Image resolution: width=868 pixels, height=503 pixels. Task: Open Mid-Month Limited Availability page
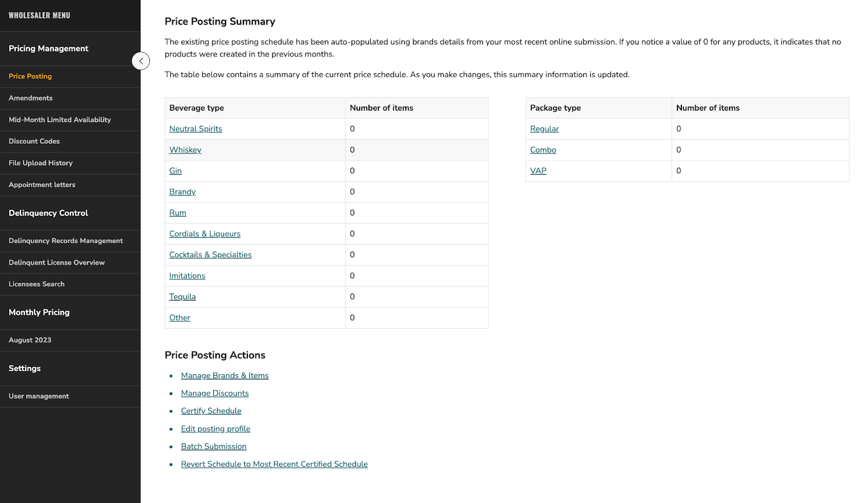(x=60, y=120)
